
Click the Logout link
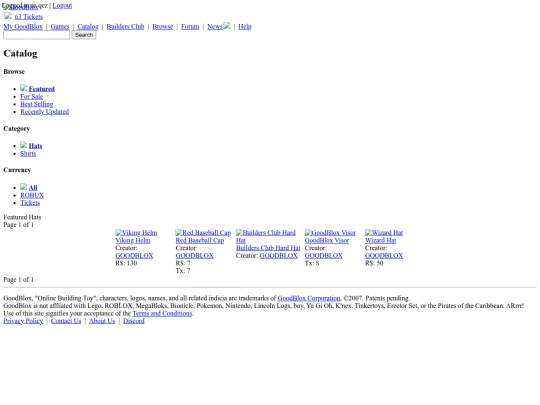[62, 6]
